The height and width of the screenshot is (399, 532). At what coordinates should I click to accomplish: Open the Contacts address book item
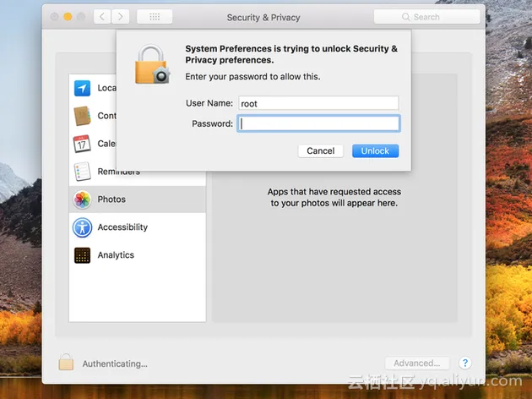tap(82, 116)
